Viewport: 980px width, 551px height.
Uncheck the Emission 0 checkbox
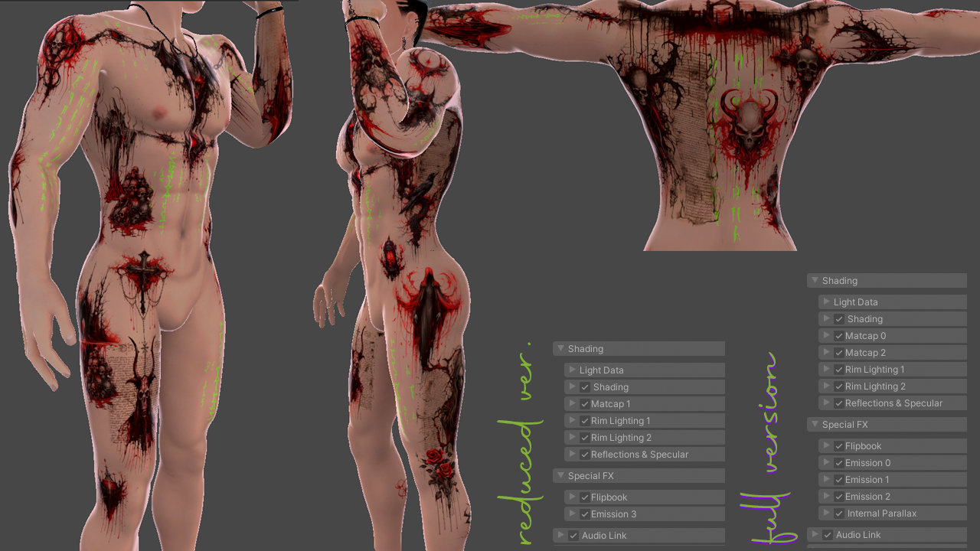(x=839, y=463)
